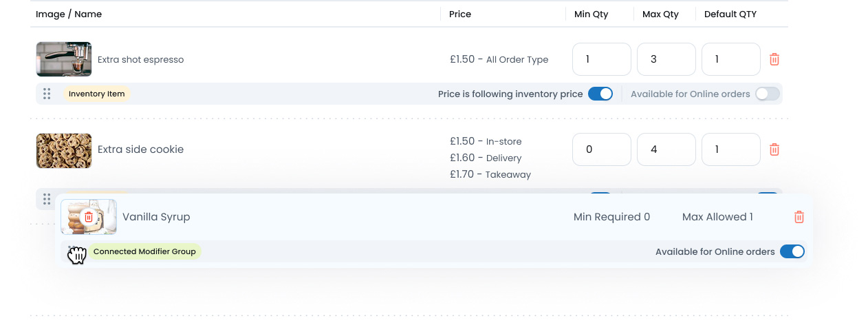Click the Extra shot espresso thumbnail
Viewport: 868px width, 323px height.
tap(64, 59)
